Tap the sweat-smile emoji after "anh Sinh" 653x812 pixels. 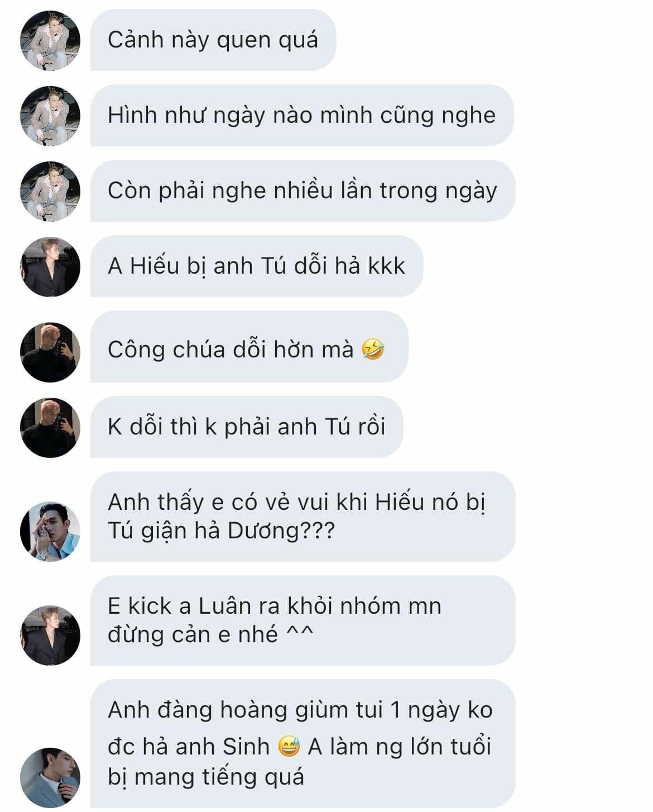coord(289,747)
